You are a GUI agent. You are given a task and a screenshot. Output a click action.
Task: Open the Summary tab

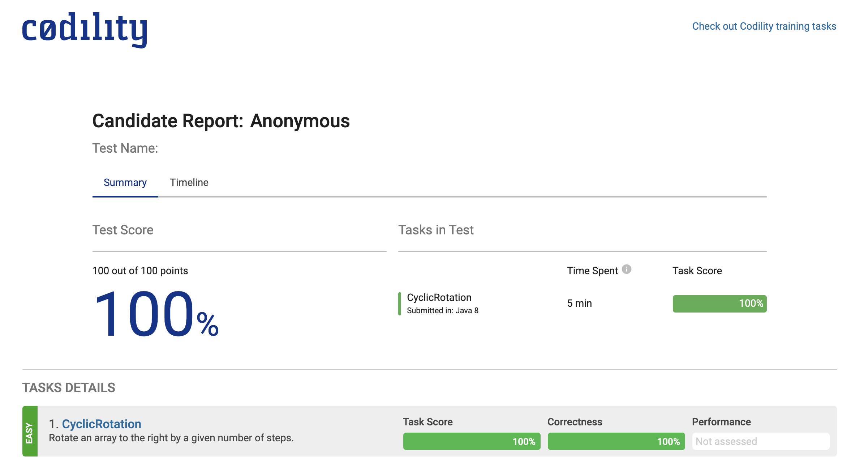coord(125,183)
